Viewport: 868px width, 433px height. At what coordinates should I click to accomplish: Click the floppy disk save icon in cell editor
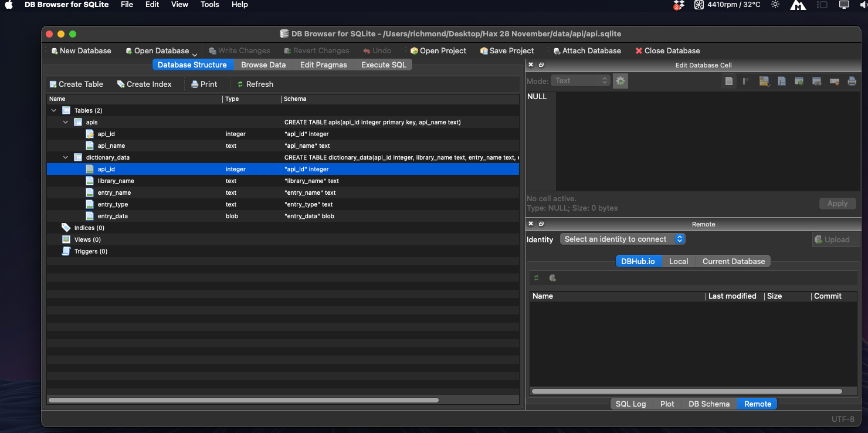[782, 81]
